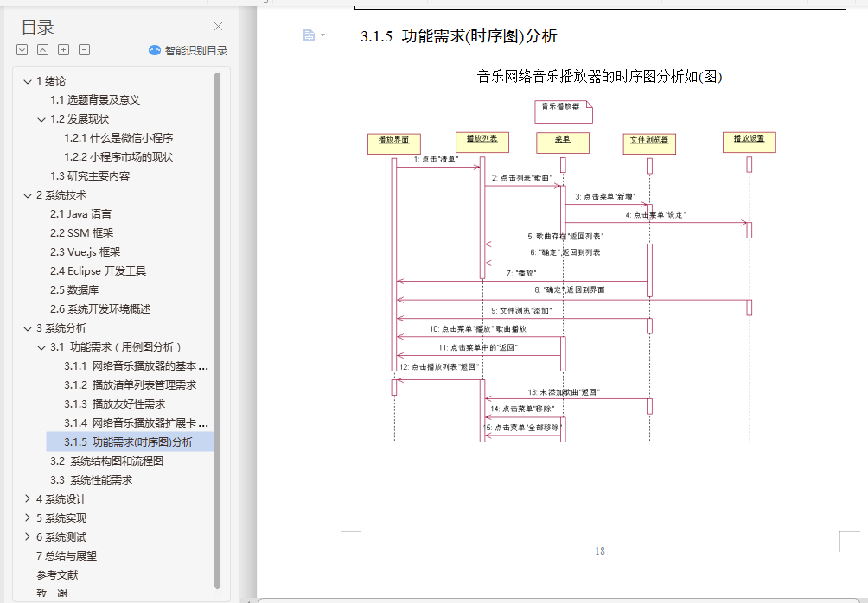Collapse the 3.1 功能需求 section
The height and width of the screenshot is (603, 868).
point(41,347)
